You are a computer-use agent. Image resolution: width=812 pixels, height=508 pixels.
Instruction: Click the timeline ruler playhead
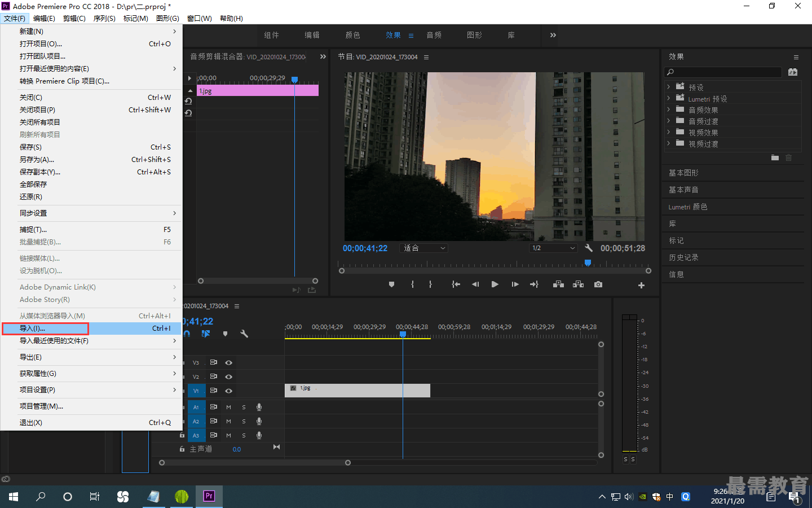coord(403,334)
